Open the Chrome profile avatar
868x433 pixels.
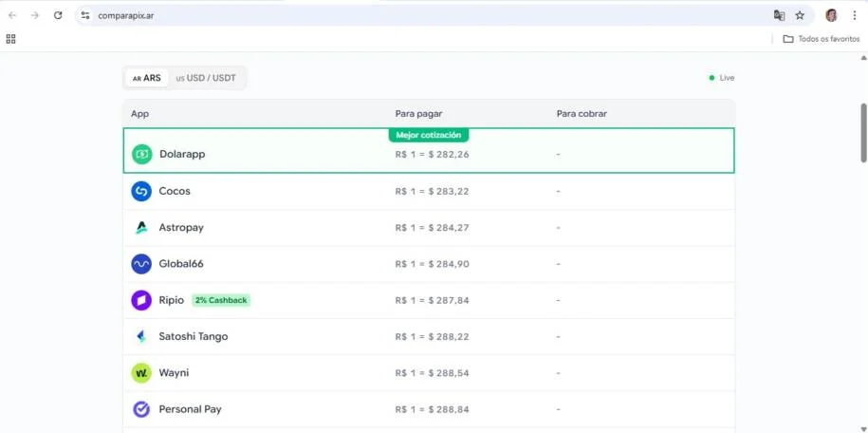click(x=831, y=15)
